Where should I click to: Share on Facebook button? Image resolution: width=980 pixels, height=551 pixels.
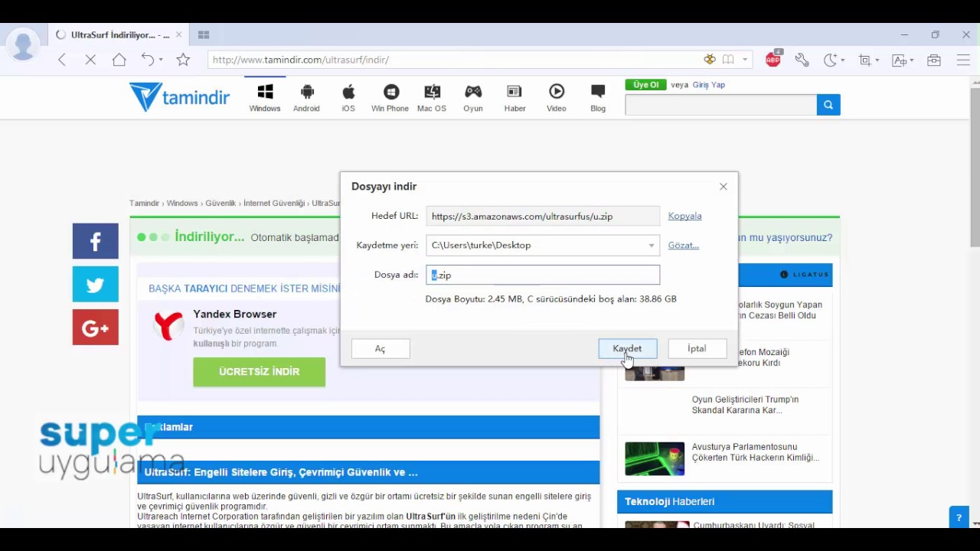tap(96, 241)
